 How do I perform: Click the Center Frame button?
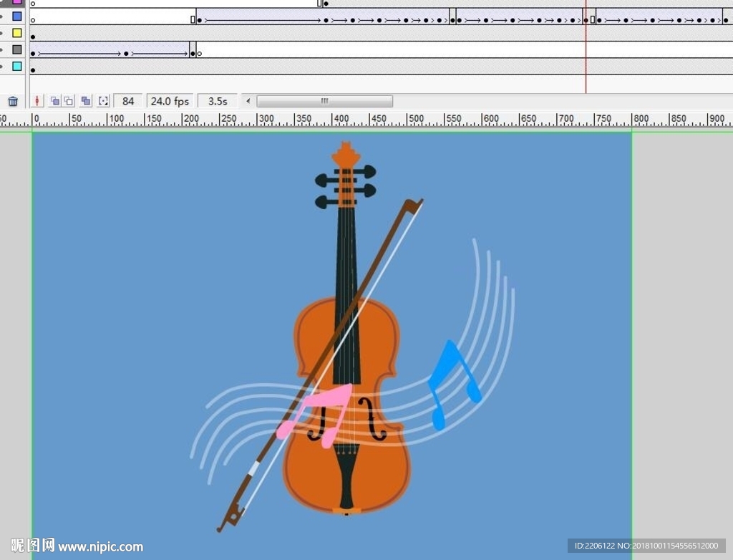coord(37,101)
